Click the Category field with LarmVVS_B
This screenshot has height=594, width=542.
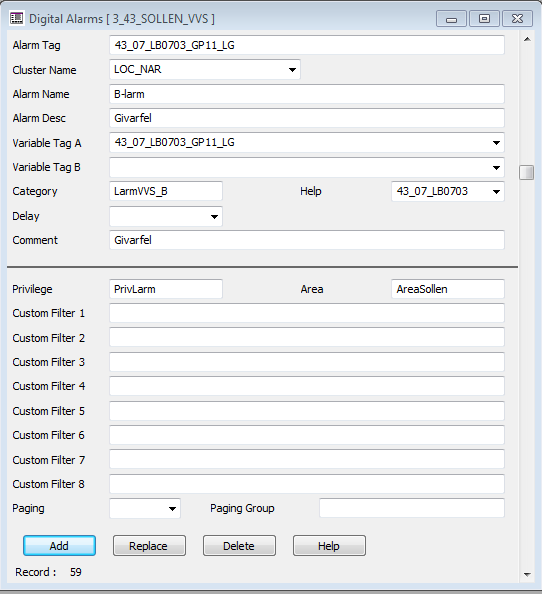(166, 191)
